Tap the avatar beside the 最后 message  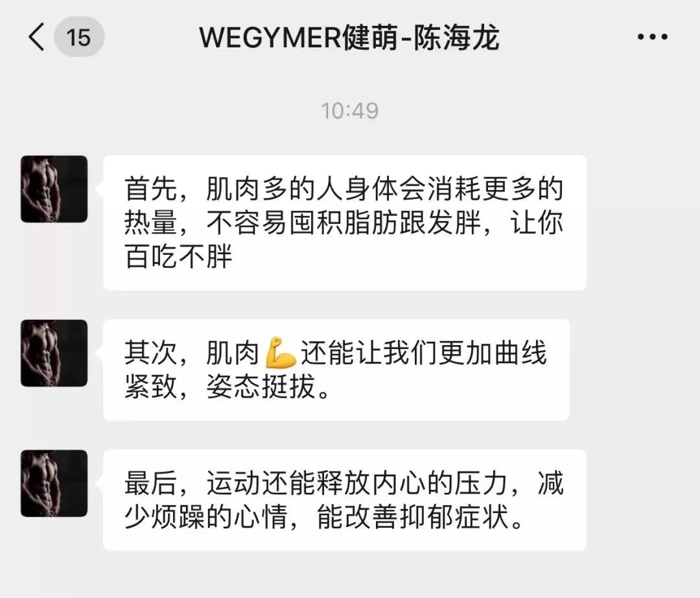(x=54, y=483)
